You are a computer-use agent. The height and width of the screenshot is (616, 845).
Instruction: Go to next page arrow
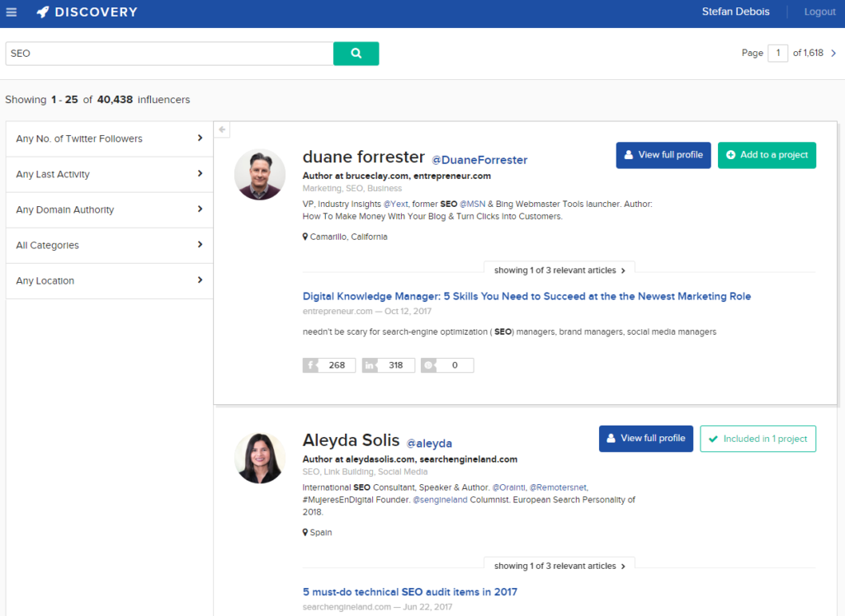point(833,54)
